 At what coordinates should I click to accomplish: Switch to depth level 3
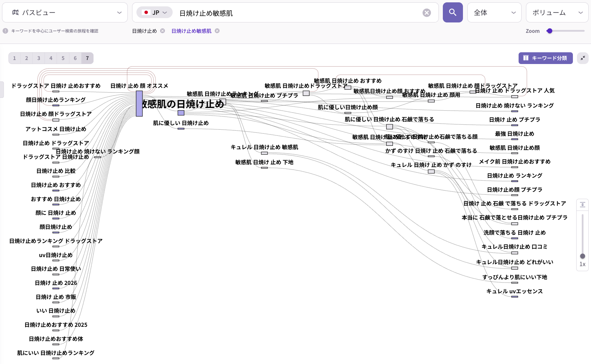tap(39, 58)
